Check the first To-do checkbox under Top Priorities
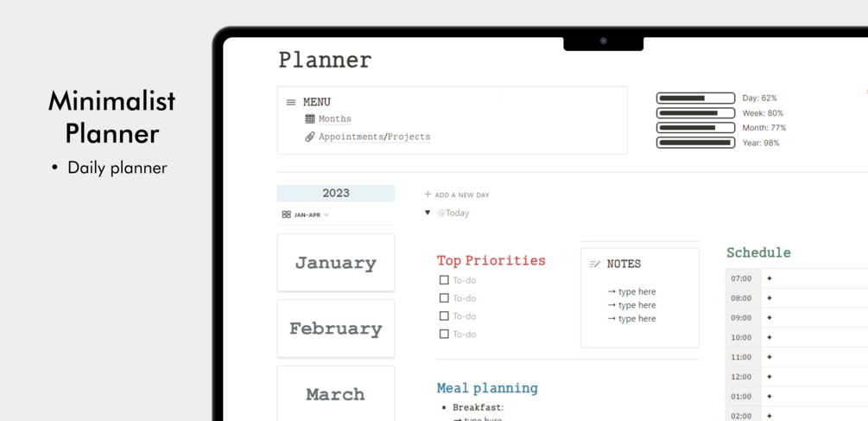The height and width of the screenshot is (421, 868). click(444, 280)
